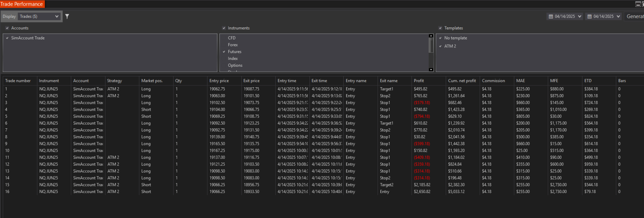Image resolution: width=644 pixels, height=218 pixels.
Task: Click the Instruments list scrollbar thumb
Action: click(x=431, y=45)
